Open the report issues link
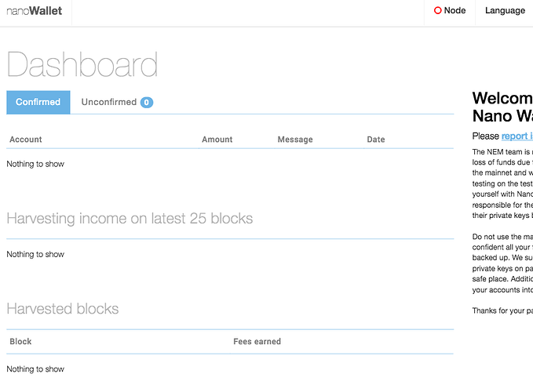 [x=517, y=136]
